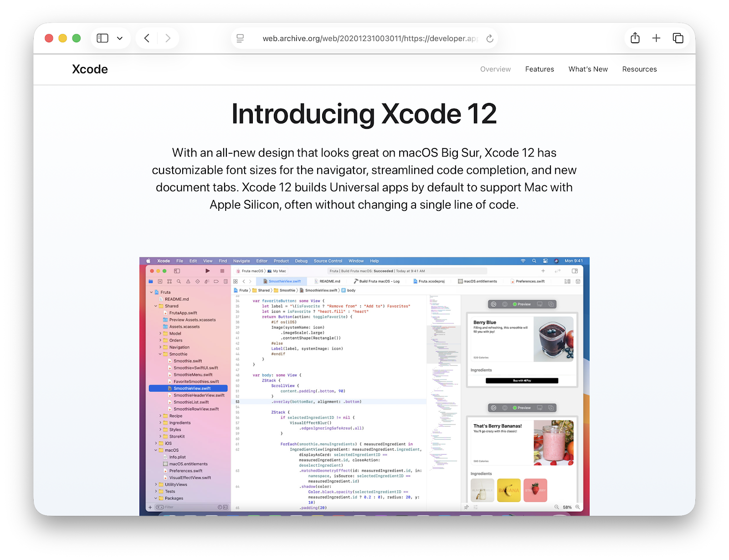Toggle the Safari sidebar button
Viewport: 729px width, 560px height.
click(x=103, y=38)
